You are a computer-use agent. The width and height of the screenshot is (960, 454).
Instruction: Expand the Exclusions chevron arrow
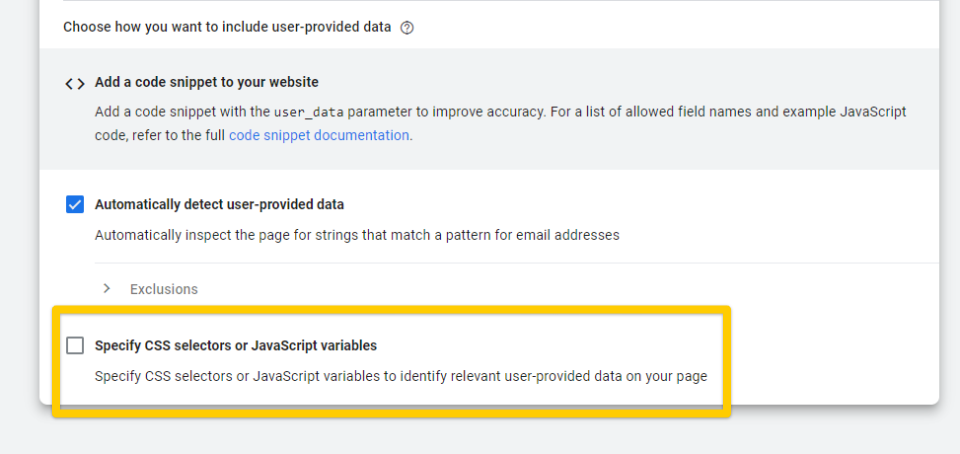[x=107, y=288]
